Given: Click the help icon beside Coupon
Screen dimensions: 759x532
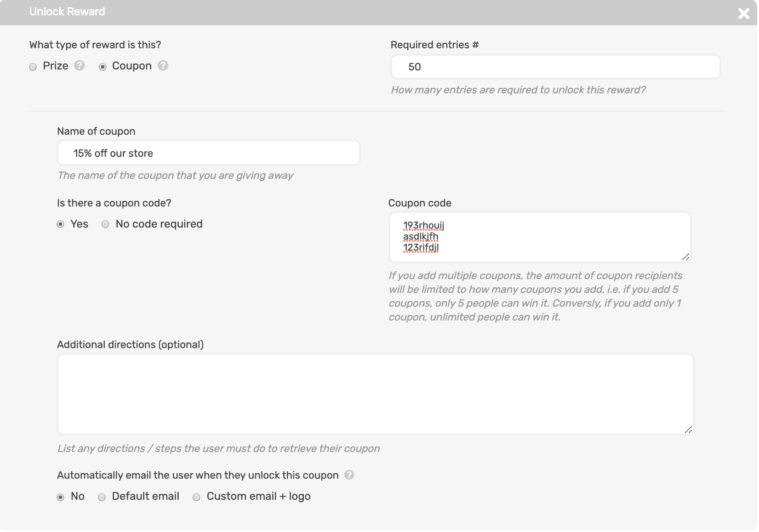Looking at the screenshot, I should (163, 65).
